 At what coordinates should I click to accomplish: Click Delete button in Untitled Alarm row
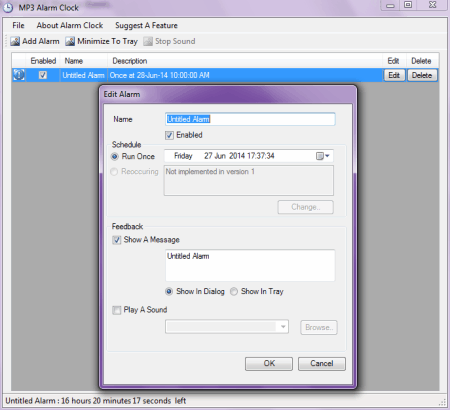click(x=422, y=75)
